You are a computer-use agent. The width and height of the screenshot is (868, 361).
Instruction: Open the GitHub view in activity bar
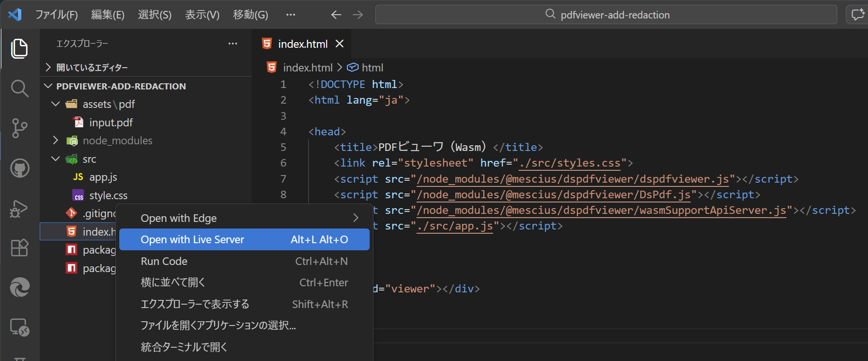19,168
